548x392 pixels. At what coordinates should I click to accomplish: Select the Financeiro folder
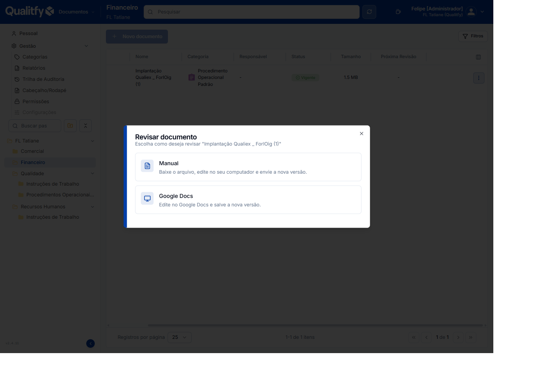(x=50, y=162)
